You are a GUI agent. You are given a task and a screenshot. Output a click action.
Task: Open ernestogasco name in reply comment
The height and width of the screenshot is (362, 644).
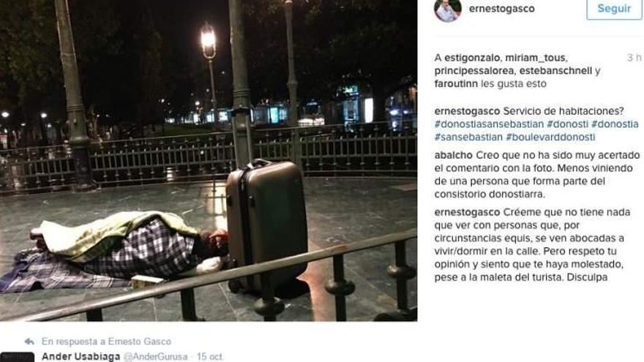(467, 212)
